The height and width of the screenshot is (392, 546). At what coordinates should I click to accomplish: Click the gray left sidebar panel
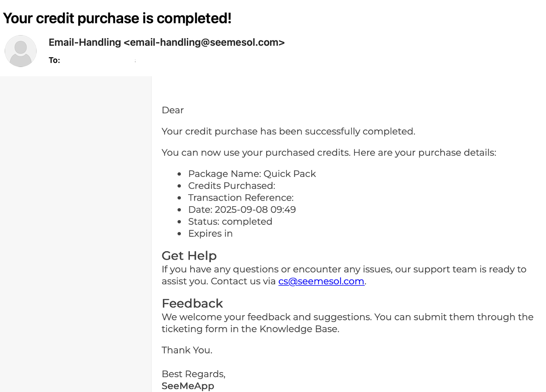click(x=76, y=233)
